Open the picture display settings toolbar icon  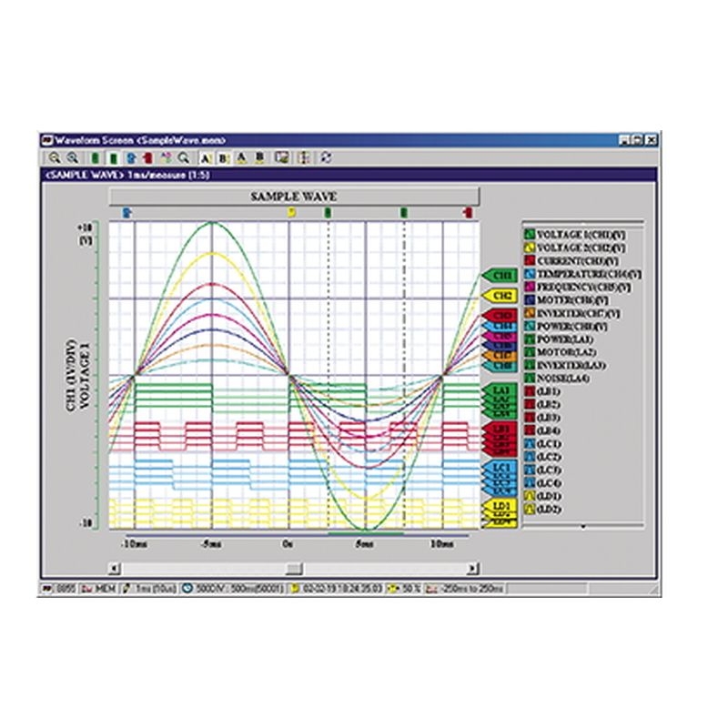[281, 157]
